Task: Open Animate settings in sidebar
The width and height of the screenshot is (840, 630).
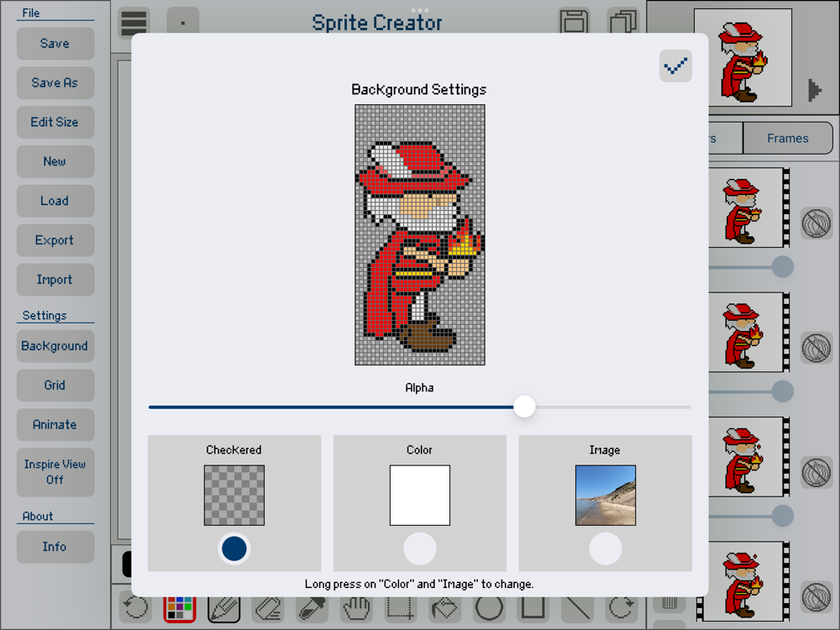Action: tap(55, 425)
